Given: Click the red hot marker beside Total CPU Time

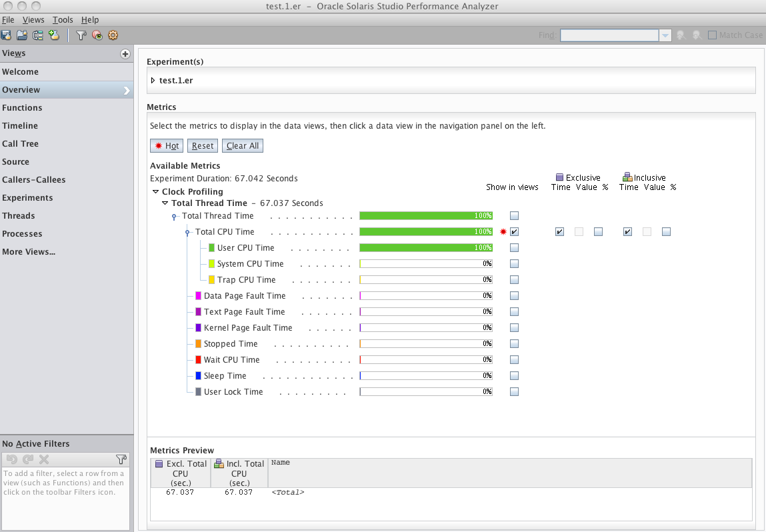Looking at the screenshot, I should [503, 231].
